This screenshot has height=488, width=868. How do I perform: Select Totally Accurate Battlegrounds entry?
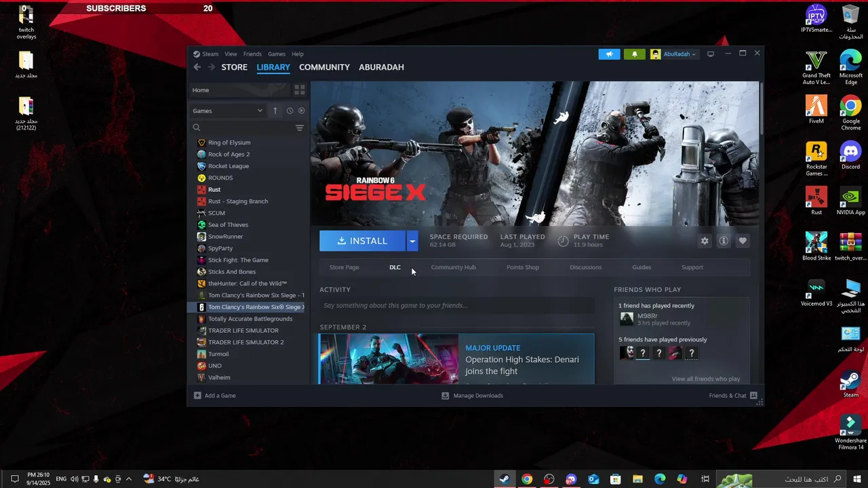pyautogui.click(x=250, y=319)
